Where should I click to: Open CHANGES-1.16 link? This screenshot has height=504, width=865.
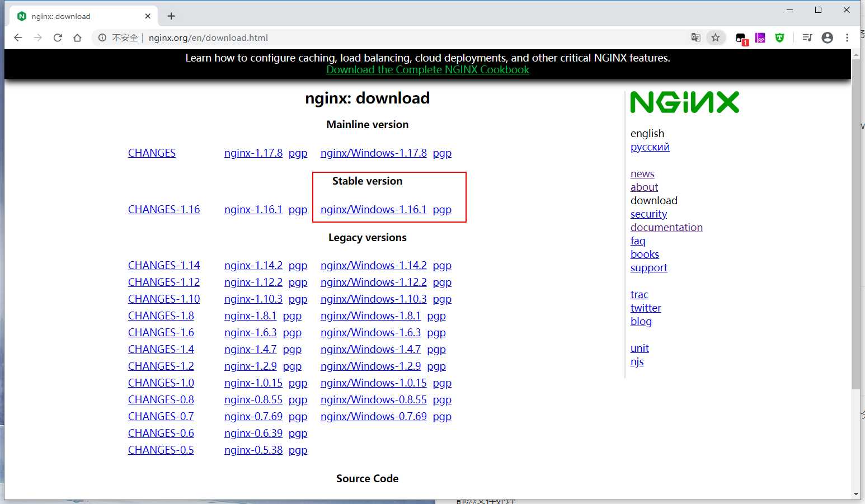coord(164,209)
